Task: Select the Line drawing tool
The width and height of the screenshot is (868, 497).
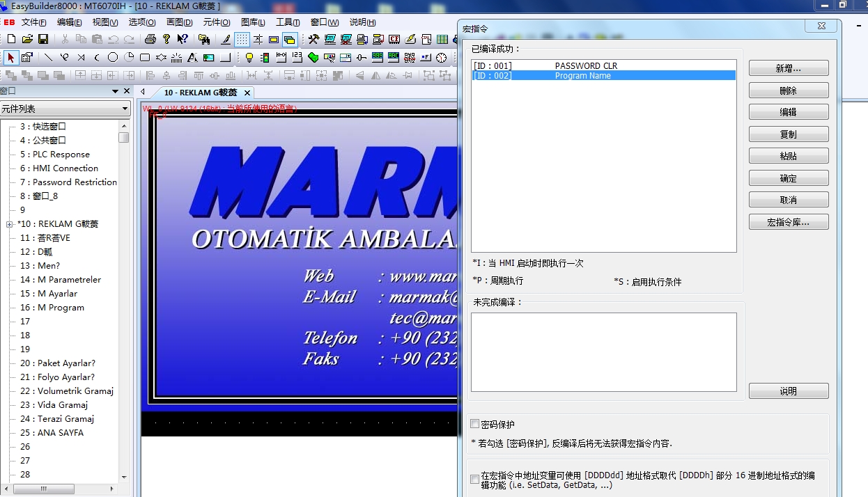Action: pyautogui.click(x=48, y=57)
